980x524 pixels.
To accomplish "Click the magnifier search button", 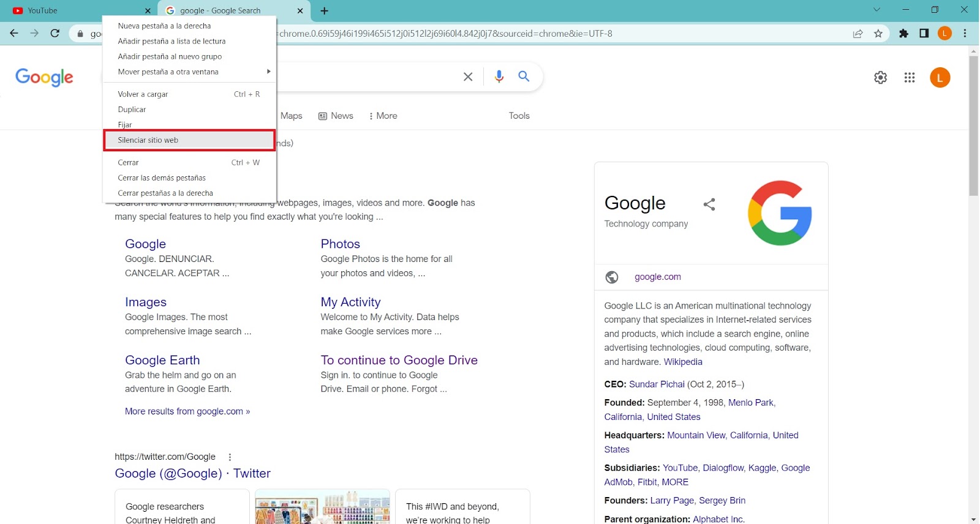I will click(x=524, y=77).
